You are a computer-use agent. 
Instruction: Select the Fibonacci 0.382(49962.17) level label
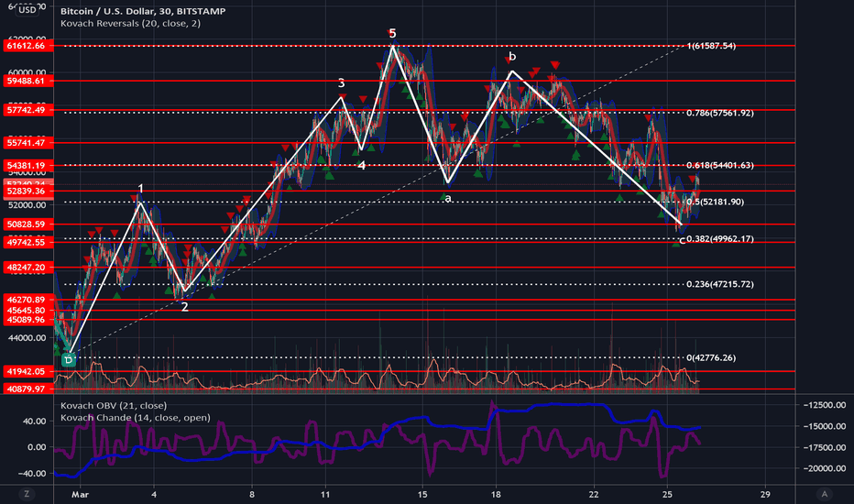click(720, 238)
